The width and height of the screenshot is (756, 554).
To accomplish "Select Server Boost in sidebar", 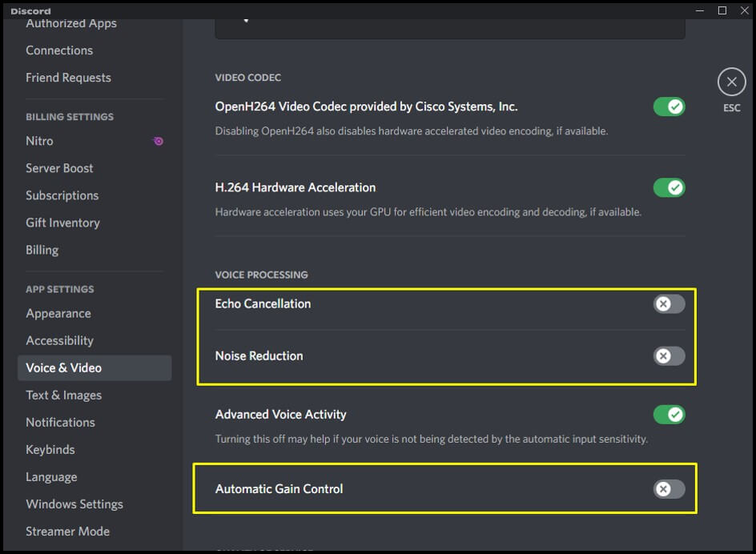I will point(59,168).
